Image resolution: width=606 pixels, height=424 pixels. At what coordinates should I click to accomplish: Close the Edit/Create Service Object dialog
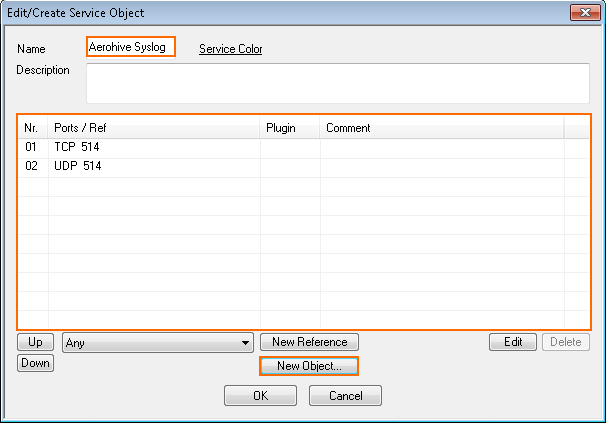pyautogui.click(x=585, y=12)
